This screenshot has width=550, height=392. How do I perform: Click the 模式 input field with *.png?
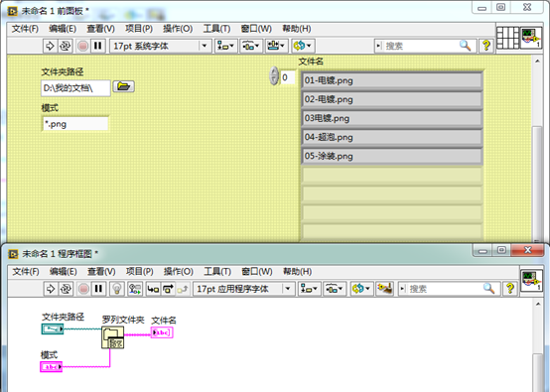(x=75, y=124)
